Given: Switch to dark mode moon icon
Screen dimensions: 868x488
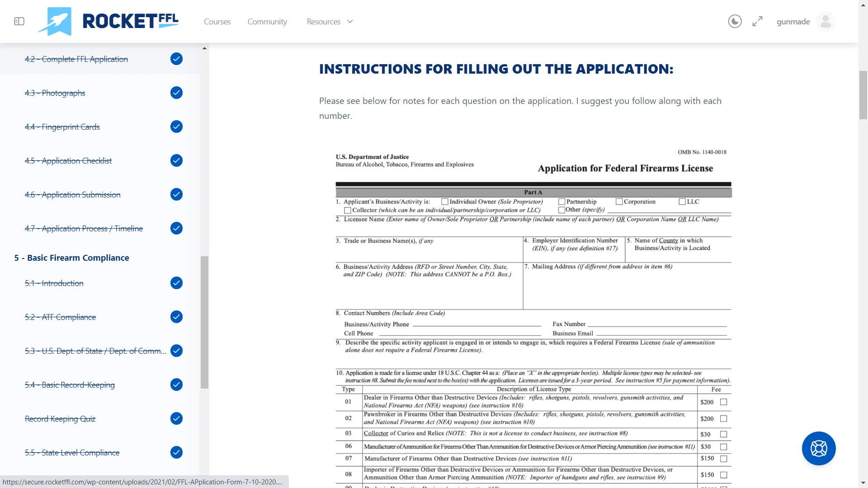Looking at the screenshot, I should coord(735,21).
